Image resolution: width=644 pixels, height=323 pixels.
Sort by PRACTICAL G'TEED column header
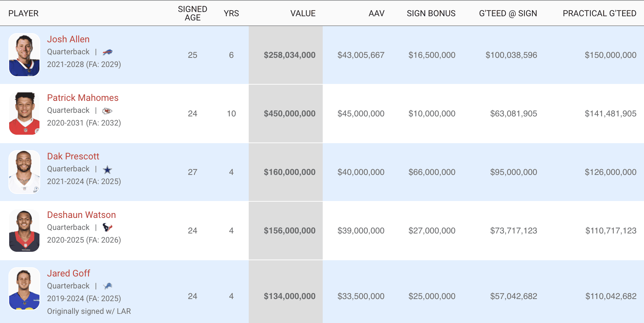coord(600,13)
